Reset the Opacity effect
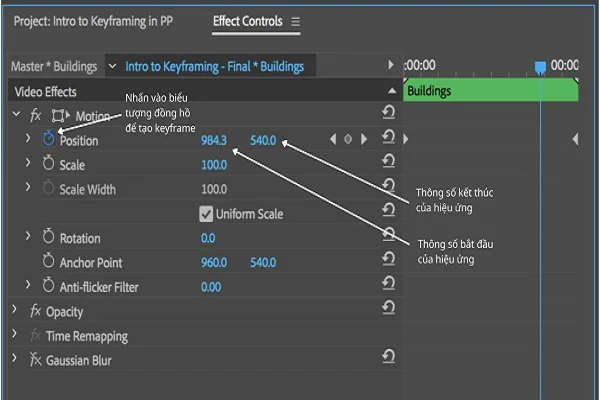 pos(388,308)
